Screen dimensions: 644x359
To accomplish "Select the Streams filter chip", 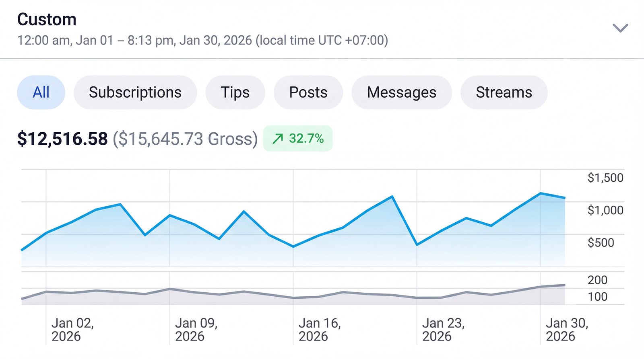I will 504,92.
